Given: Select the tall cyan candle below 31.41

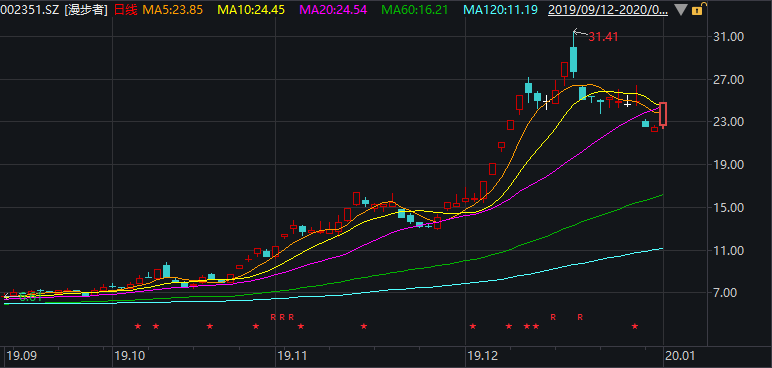Looking at the screenshot, I should pyautogui.click(x=573, y=60).
